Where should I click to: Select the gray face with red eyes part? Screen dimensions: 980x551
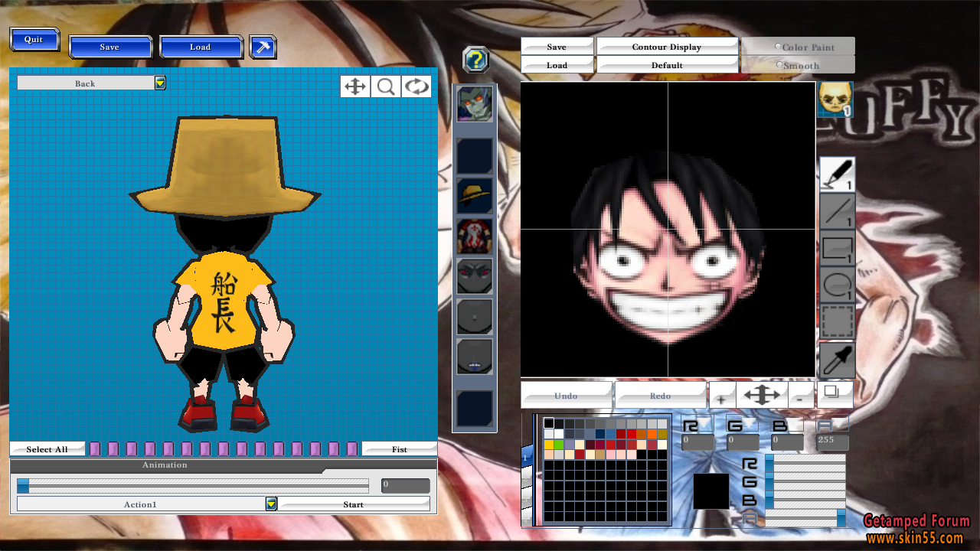[475, 276]
